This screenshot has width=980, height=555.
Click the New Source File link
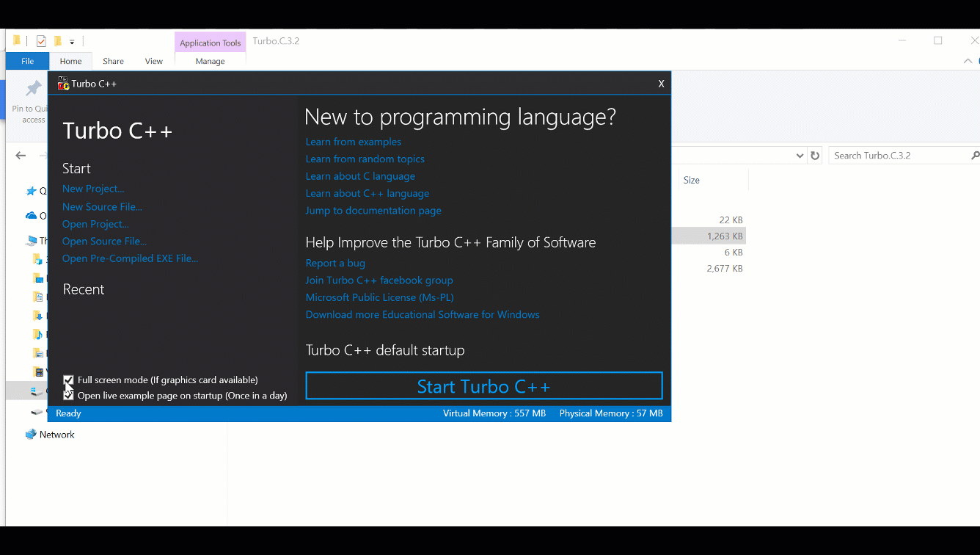102,207
